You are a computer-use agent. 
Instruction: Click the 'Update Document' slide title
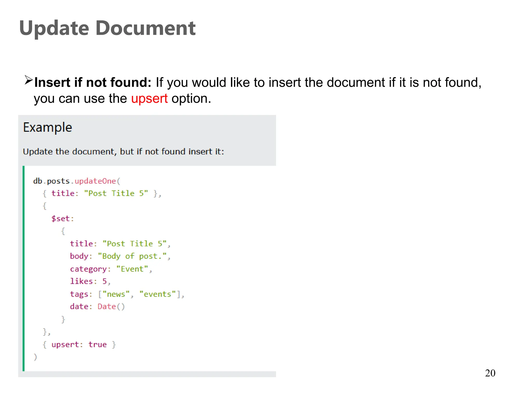point(107,29)
